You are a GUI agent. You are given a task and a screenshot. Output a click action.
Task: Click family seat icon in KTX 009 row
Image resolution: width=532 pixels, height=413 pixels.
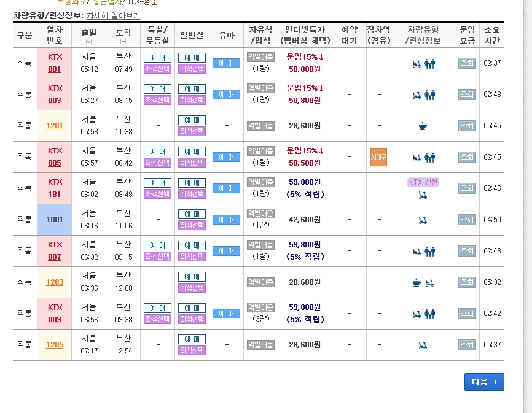point(430,314)
